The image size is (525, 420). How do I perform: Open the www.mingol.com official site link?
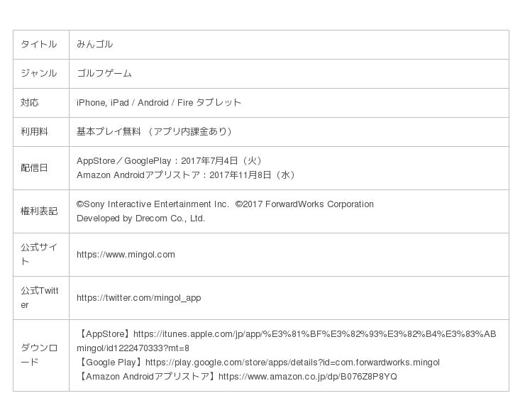click(x=126, y=255)
